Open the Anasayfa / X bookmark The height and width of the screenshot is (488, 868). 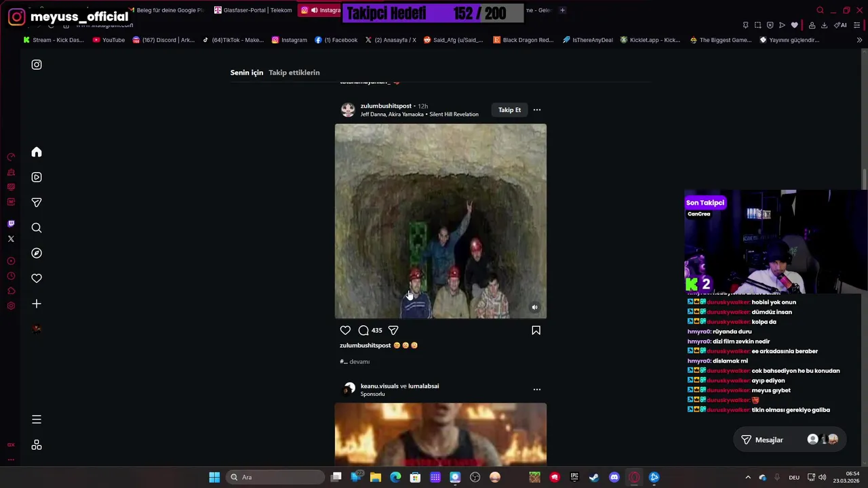point(391,40)
